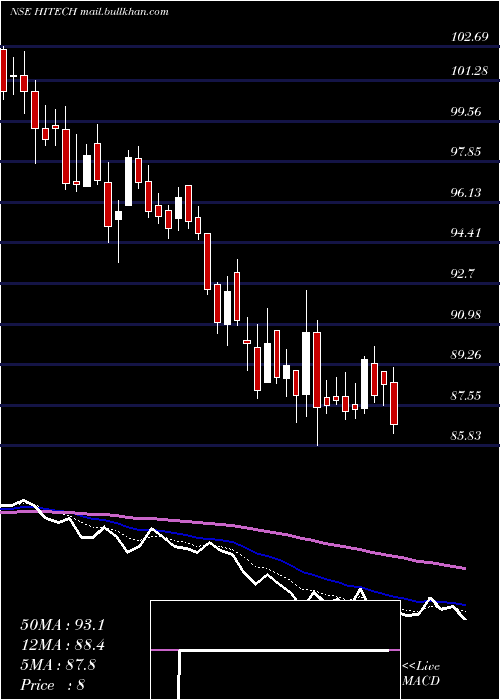Image resolution: width=500 pixels, height=700 pixels.
Task: Click the 50MA : 93.1 readout
Action: pos(62,625)
